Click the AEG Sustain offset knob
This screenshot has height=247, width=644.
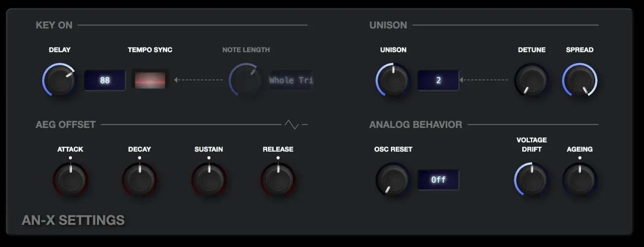(209, 179)
